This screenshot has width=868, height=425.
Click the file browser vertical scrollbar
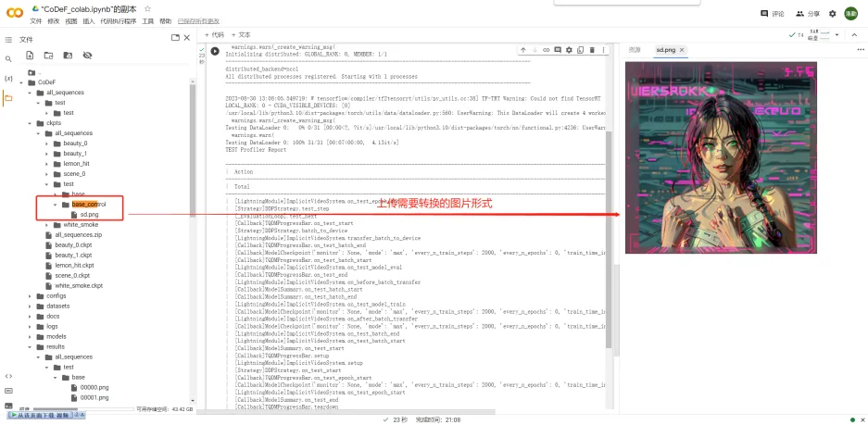click(x=192, y=149)
